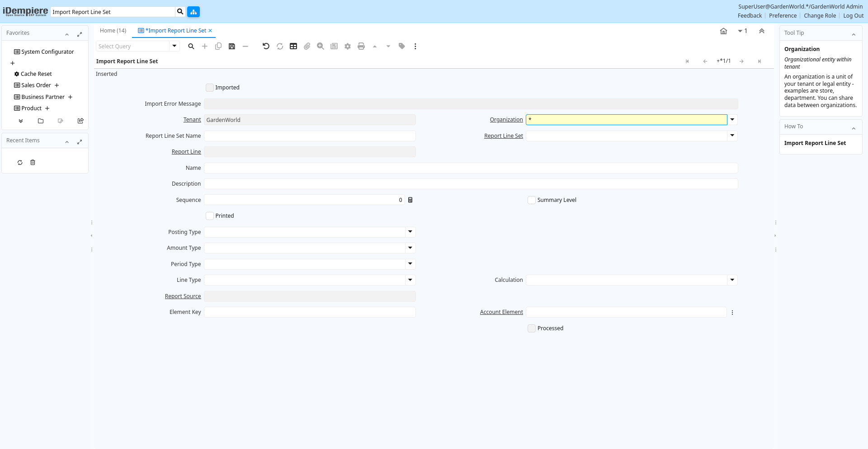Click the Home icon at top right
The height and width of the screenshot is (449, 868).
click(x=723, y=31)
